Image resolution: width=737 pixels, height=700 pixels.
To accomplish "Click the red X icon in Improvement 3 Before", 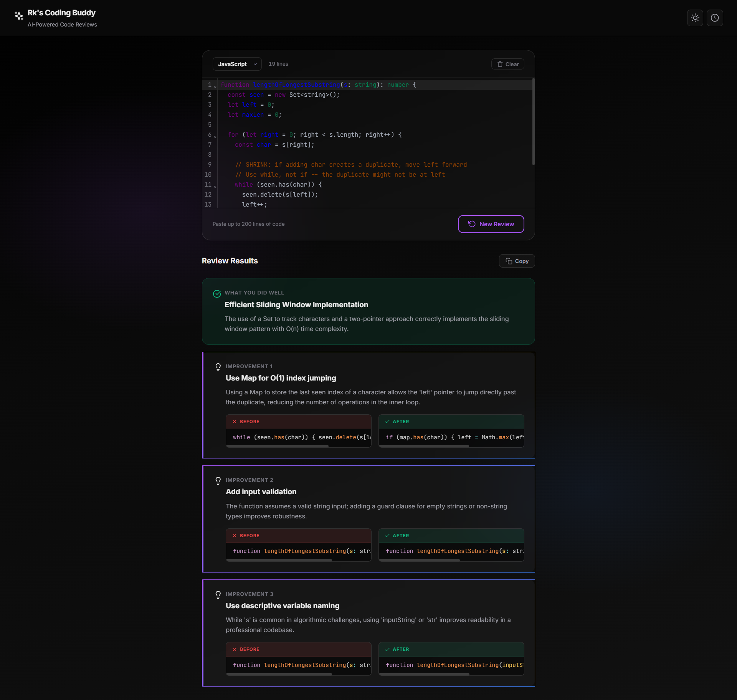I will (x=235, y=649).
